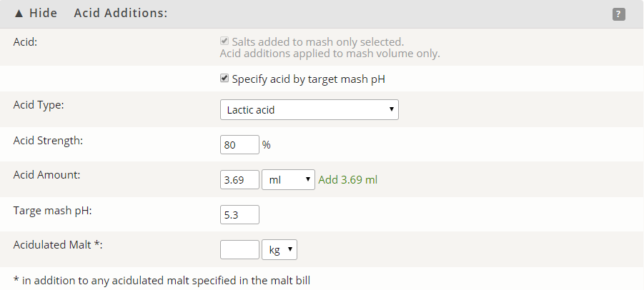Open the kg unit dropdown for acidulated malt
Viewport: 644px width, 290px height.
279,249
